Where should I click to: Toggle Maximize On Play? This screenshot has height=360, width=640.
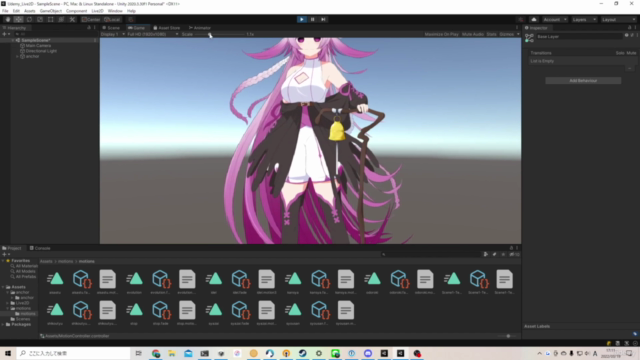pyautogui.click(x=441, y=34)
